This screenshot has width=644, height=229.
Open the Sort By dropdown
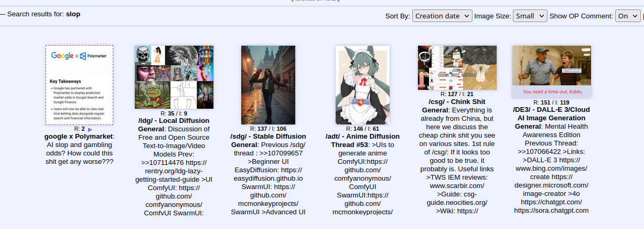[x=442, y=16]
